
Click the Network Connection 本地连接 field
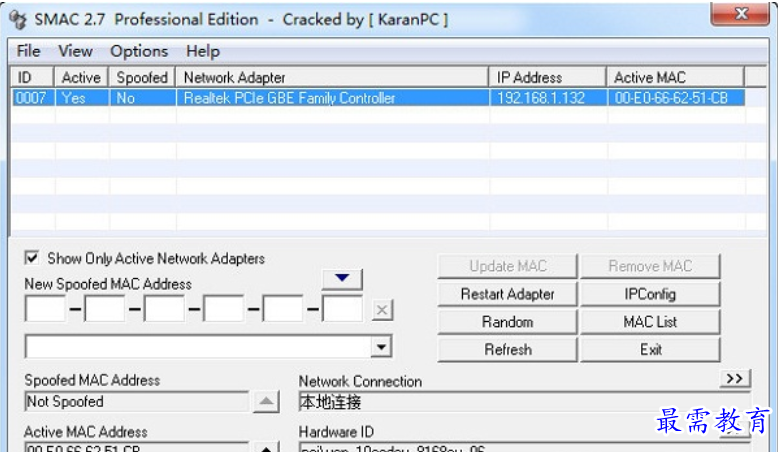pos(524,402)
